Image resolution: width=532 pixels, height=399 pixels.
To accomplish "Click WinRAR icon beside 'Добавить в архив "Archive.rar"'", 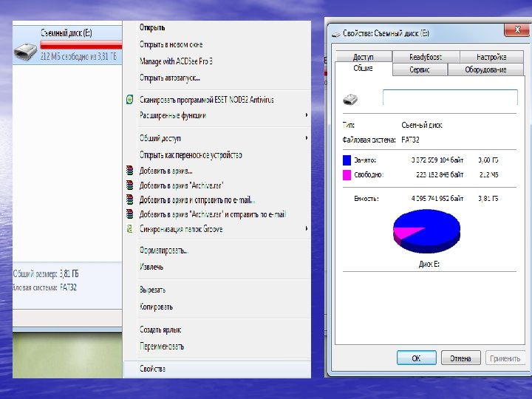I will click(129, 185).
